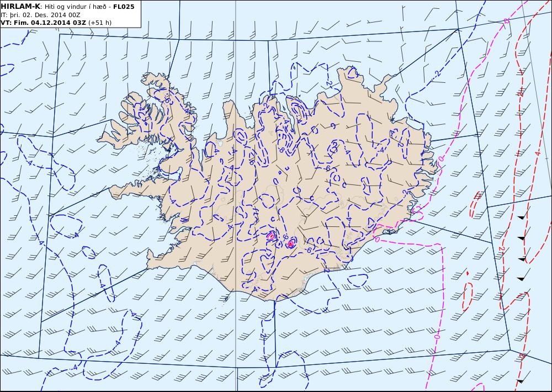The height and width of the screenshot is (392, 552).
Task: Click the 'IT: þri. 02. Des. 2014 00Z' line
Action: pyautogui.click(x=40, y=15)
